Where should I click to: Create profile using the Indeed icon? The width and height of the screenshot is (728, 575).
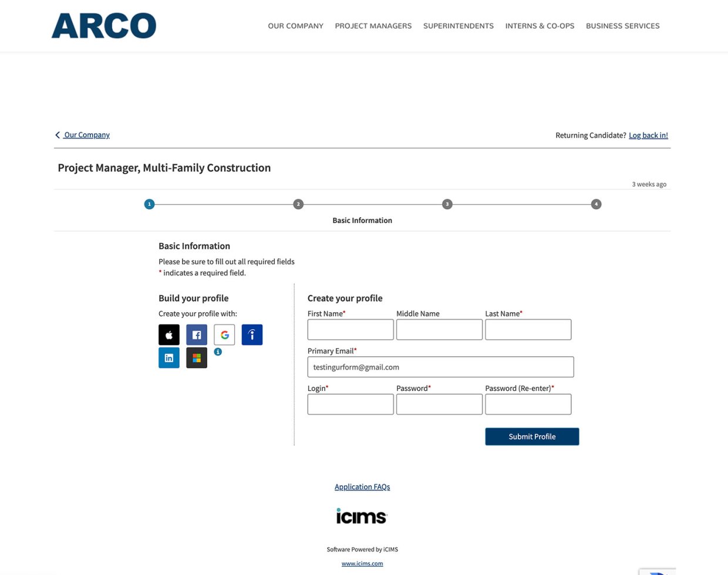point(252,335)
